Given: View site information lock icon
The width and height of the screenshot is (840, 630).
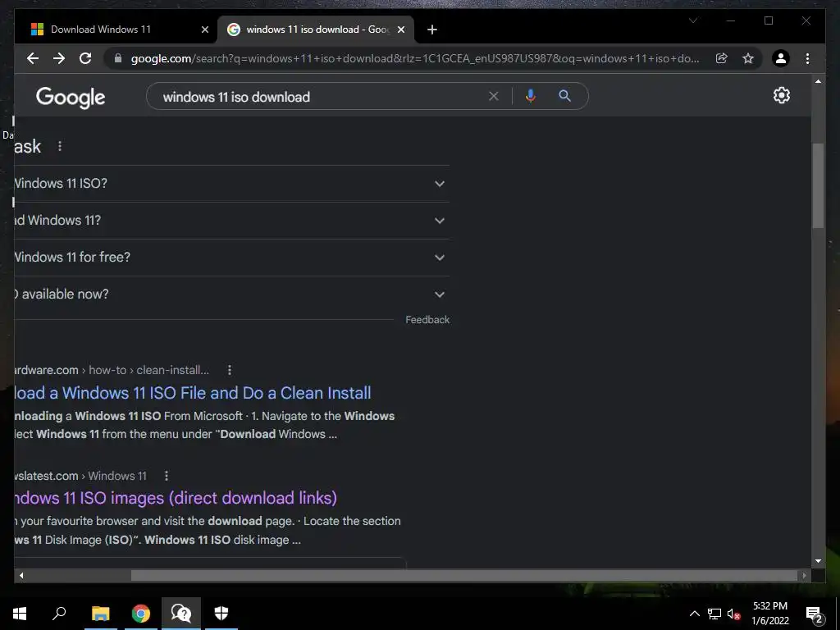Looking at the screenshot, I should 118,58.
